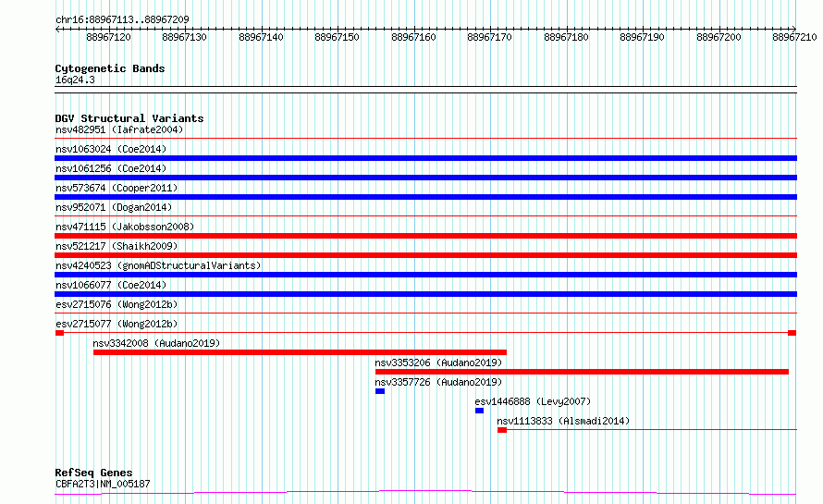Viewport: 823px width, 504px height.
Task: Open the esv1446888 (Levy2007) label
Action: pyautogui.click(x=533, y=401)
